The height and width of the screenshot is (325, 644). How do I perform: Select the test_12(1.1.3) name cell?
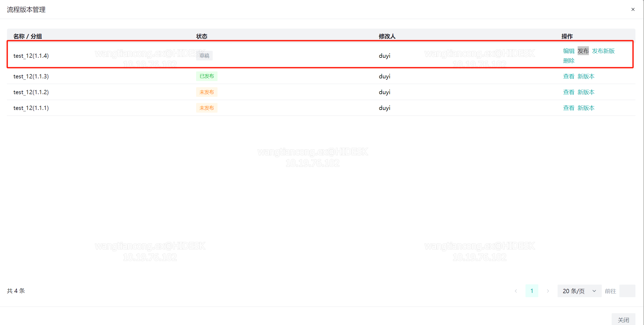tap(31, 76)
